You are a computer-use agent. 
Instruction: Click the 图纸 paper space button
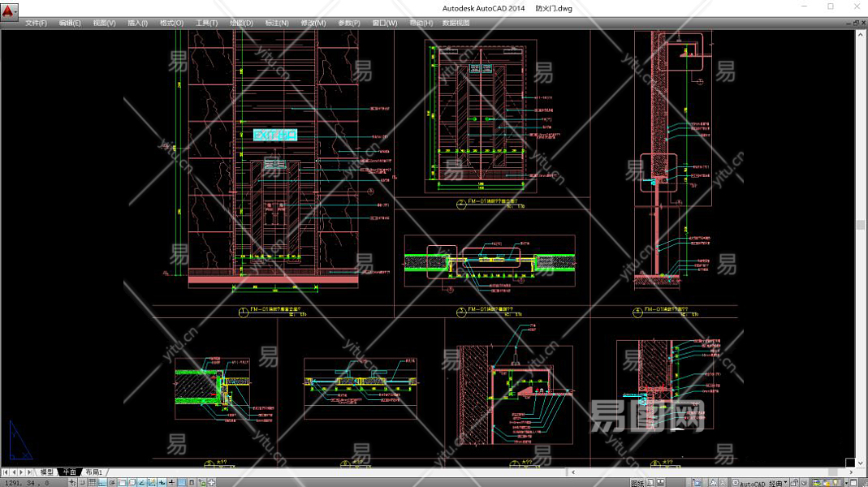(637, 483)
